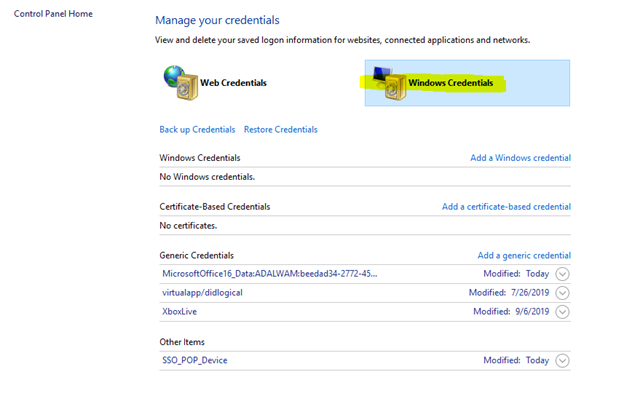The width and height of the screenshot is (624, 412).
Task: Select the virtualapp/didlogical credential name
Action: [x=202, y=293]
